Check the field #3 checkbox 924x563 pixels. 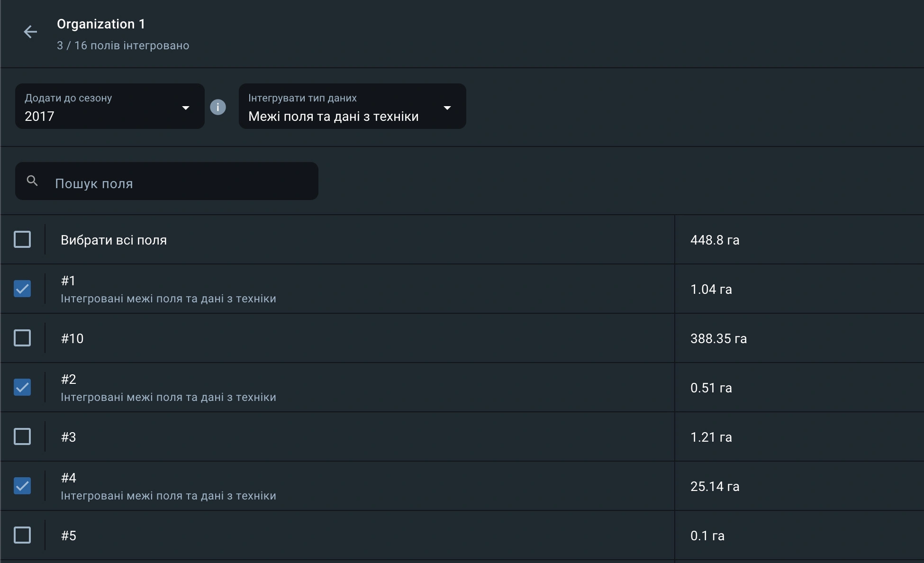pyautogui.click(x=22, y=436)
